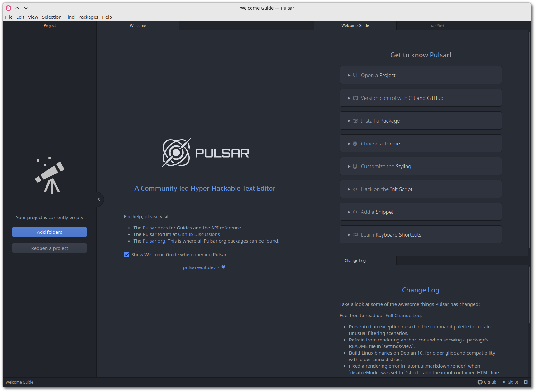Click the Community-led Hyper-Hackable Text Editor heading
Screen dimensions: 536x392
205,188
